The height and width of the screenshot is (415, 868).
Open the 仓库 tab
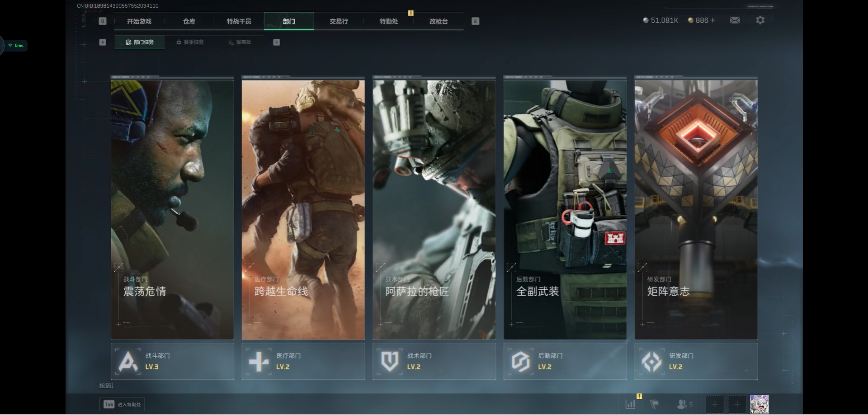(189, 21)
